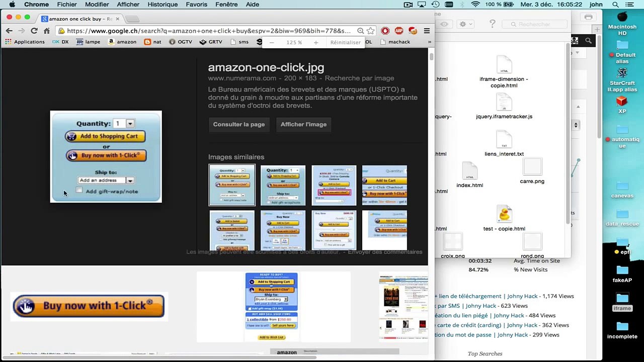Image resolution: width=644 pixels, height=362 pixels.
Task: Open Chrome's home page button
Action: point(47,31)
